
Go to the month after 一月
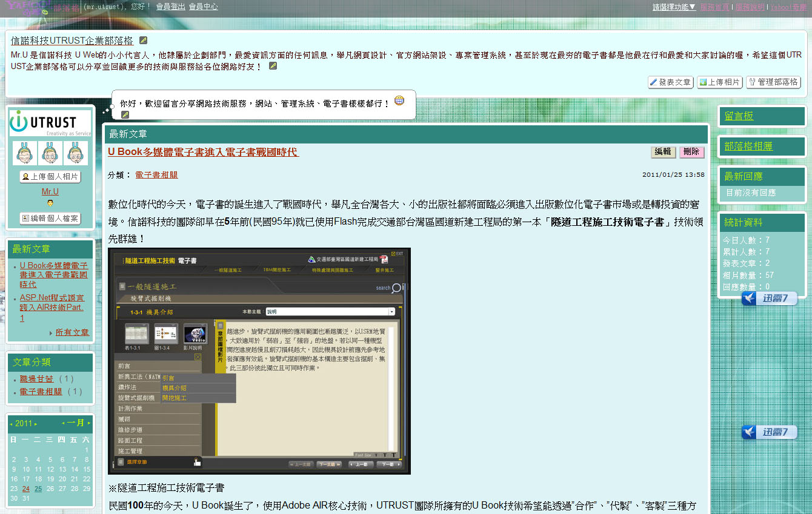88,423
